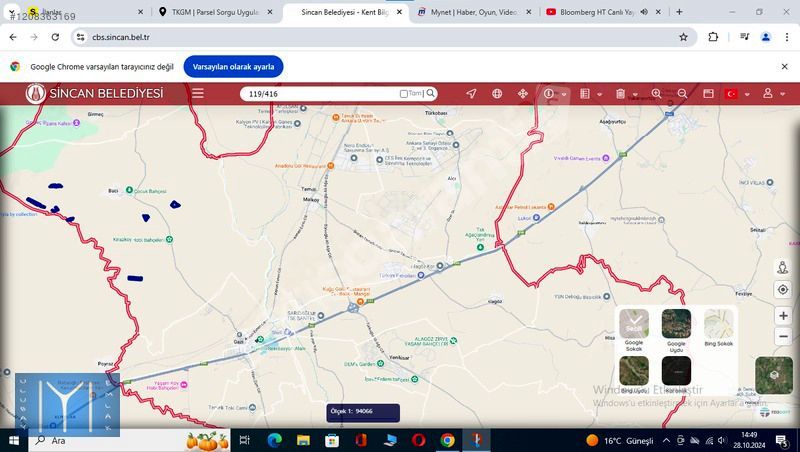Screen dimensions: 800x452
Task: Click the locate my position target button
Action: 783,290
